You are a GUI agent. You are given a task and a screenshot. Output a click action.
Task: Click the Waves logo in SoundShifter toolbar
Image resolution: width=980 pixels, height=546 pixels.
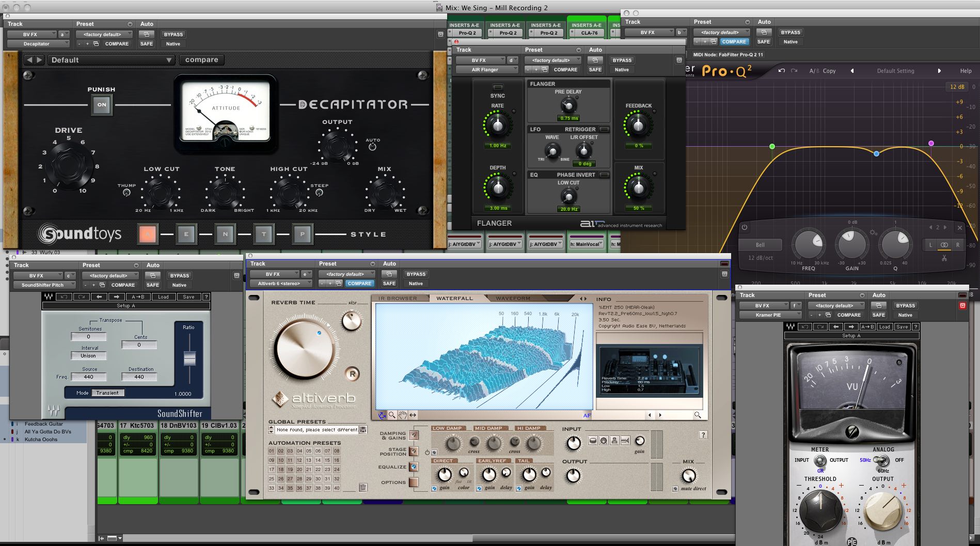[49, 297]
